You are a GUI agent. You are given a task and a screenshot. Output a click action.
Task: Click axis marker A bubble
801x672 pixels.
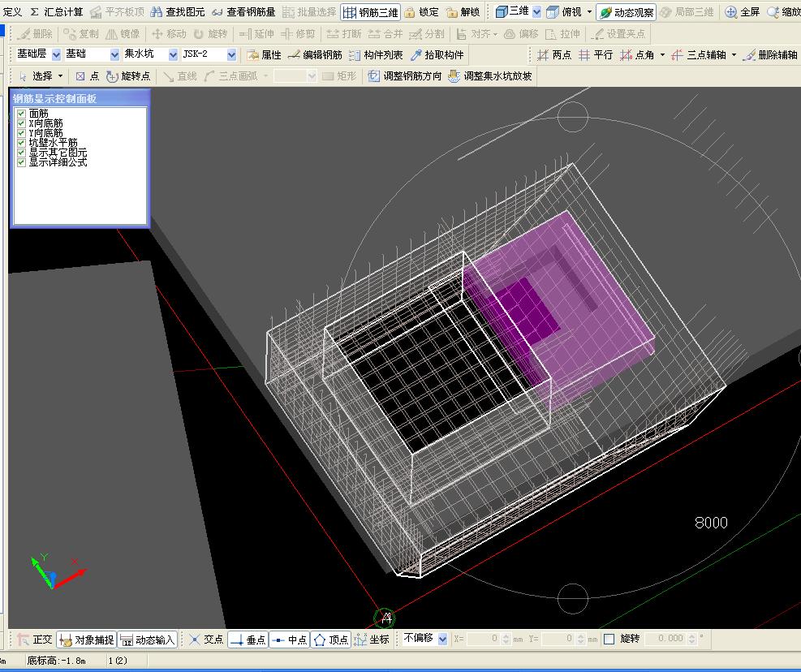click(x=385, y=618)
